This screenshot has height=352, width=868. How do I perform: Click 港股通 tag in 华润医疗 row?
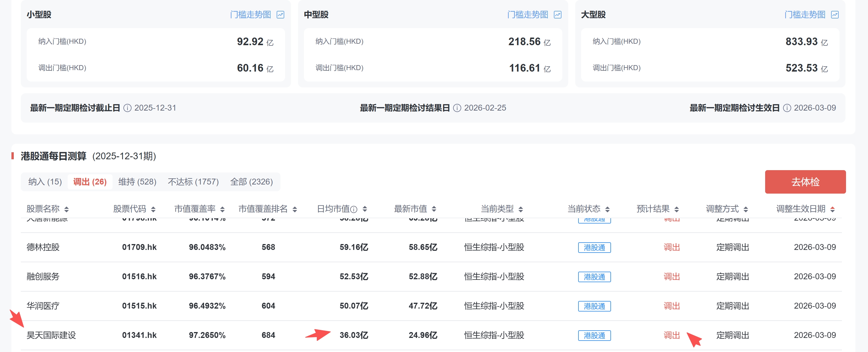[x=594, y=307]
